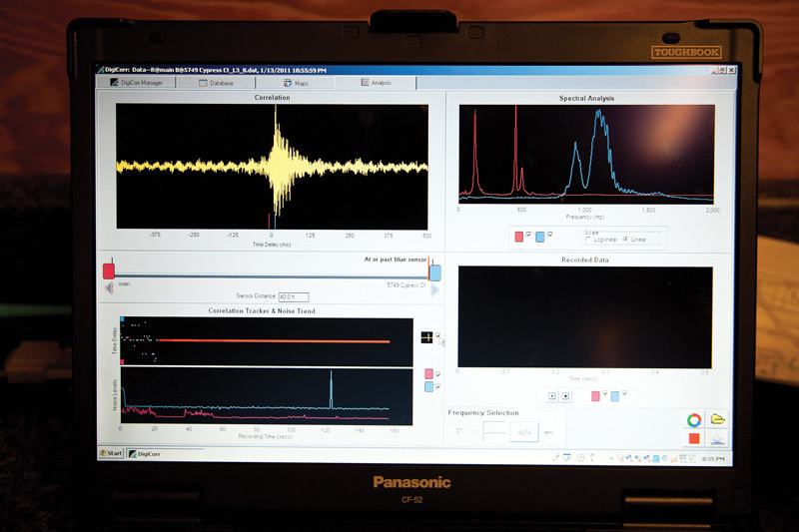Screen dimensions: 799x532
Task: Toggle the blue channel checkbox in Spectral Analysis
Action: click(x=550, y=236)
